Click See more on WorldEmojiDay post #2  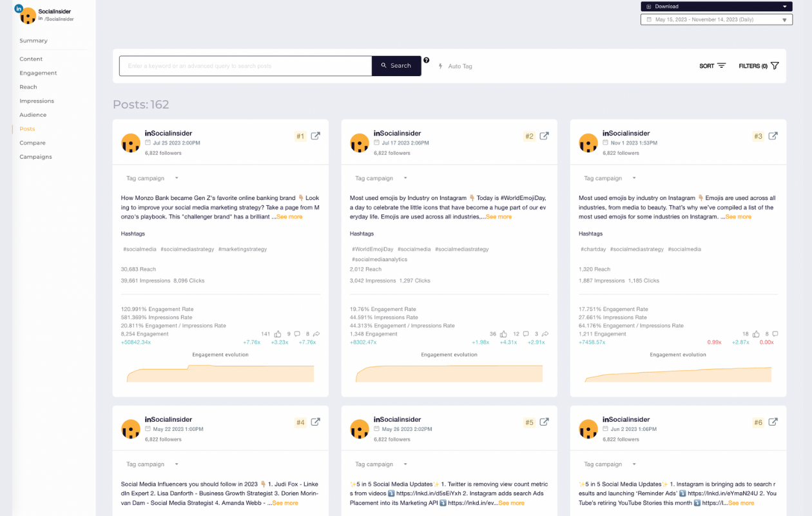pos(499,217)
